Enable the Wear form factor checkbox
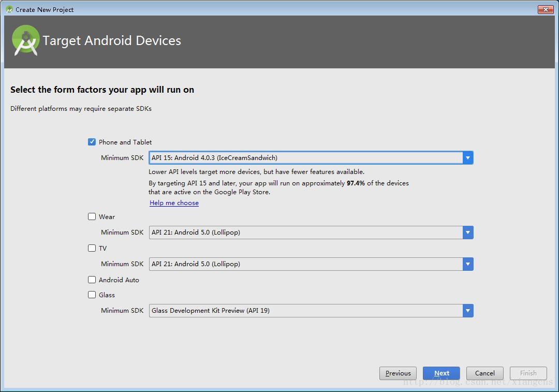Screen dimensions: 559x392 (92, 216)
